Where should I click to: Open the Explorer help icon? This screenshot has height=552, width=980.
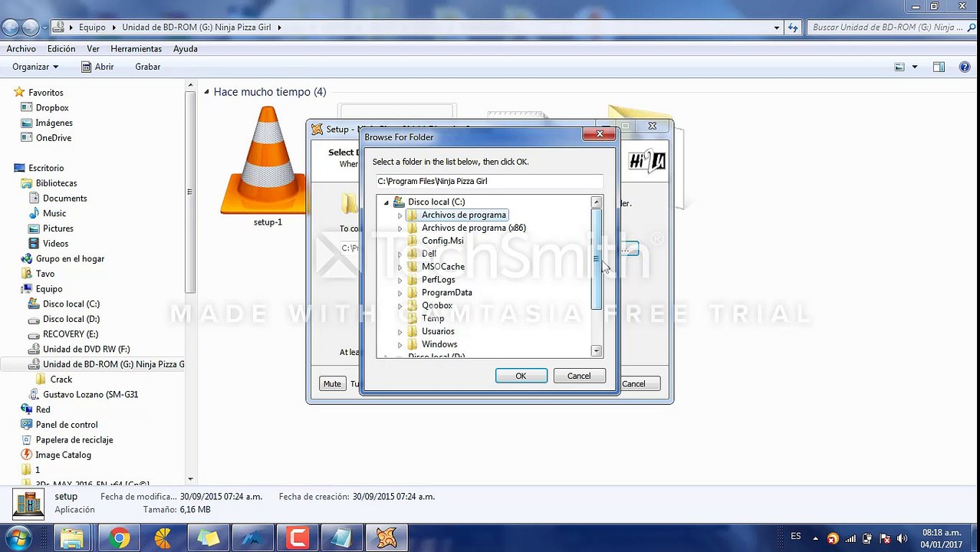click(x=965, y=67)
